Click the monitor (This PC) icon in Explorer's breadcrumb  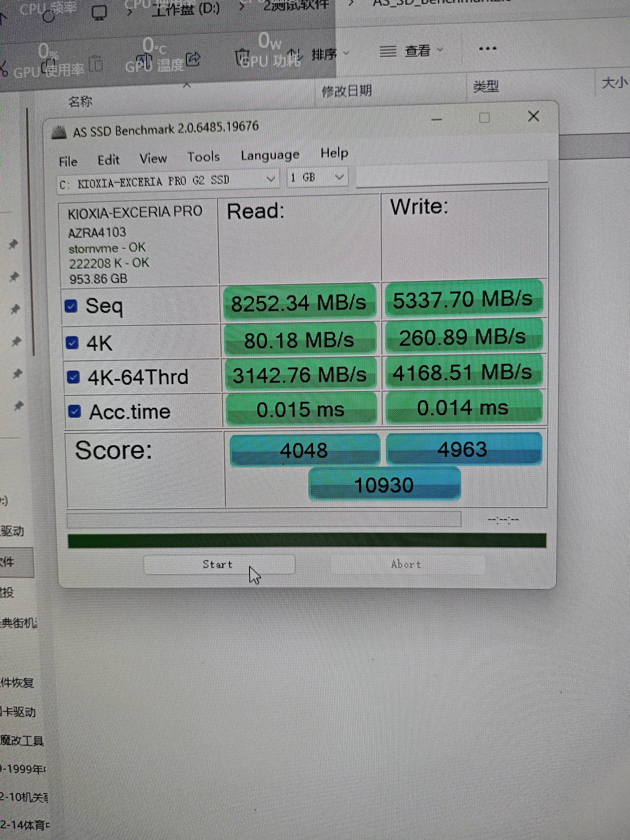point(99,13)
